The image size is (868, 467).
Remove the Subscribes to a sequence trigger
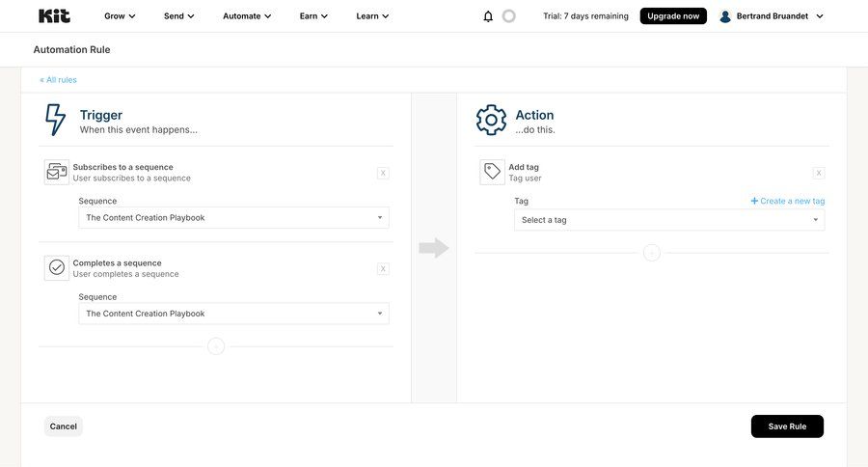(383, 173)
